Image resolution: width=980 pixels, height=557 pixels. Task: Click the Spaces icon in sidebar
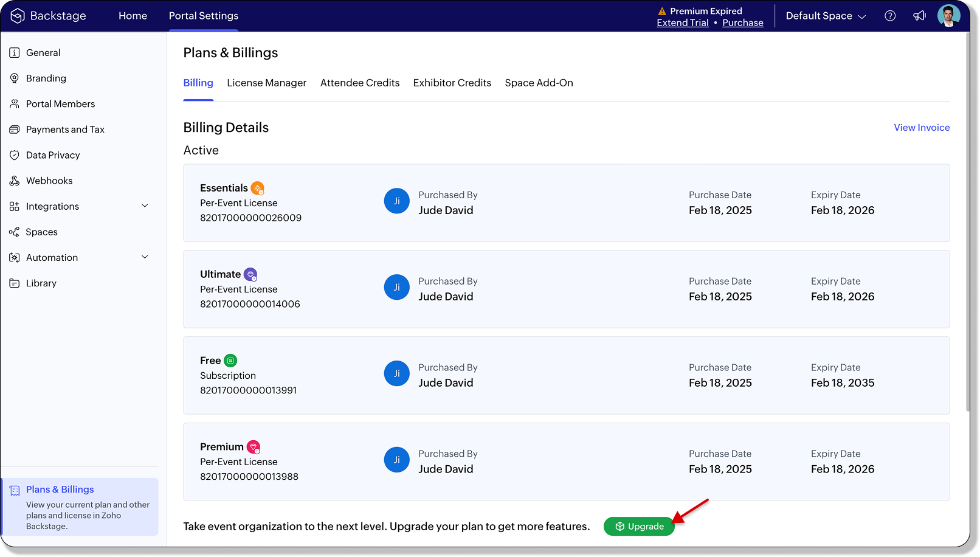(x=14, y=232)
